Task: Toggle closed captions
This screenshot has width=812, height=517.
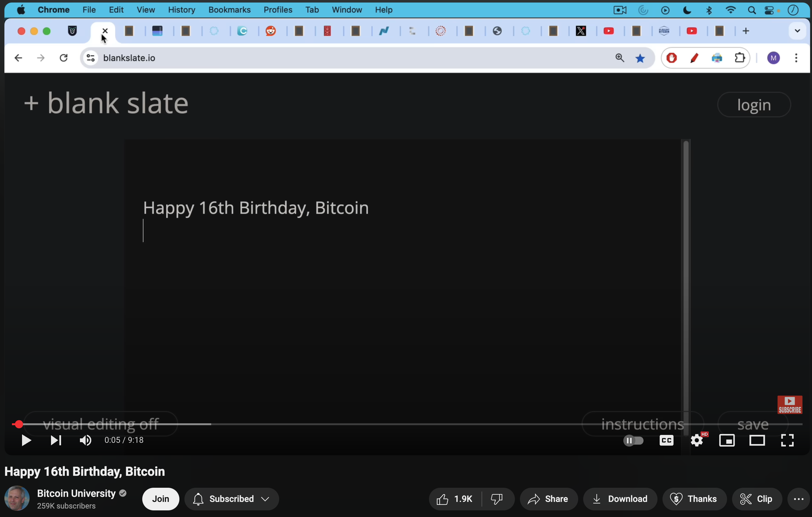Action: click(x=666, y=440)
